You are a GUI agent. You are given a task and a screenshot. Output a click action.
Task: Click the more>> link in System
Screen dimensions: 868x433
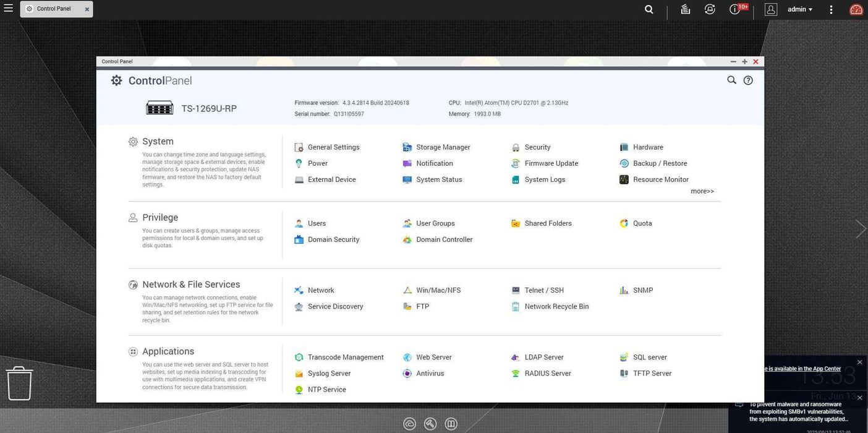click(x=702, y=191)
